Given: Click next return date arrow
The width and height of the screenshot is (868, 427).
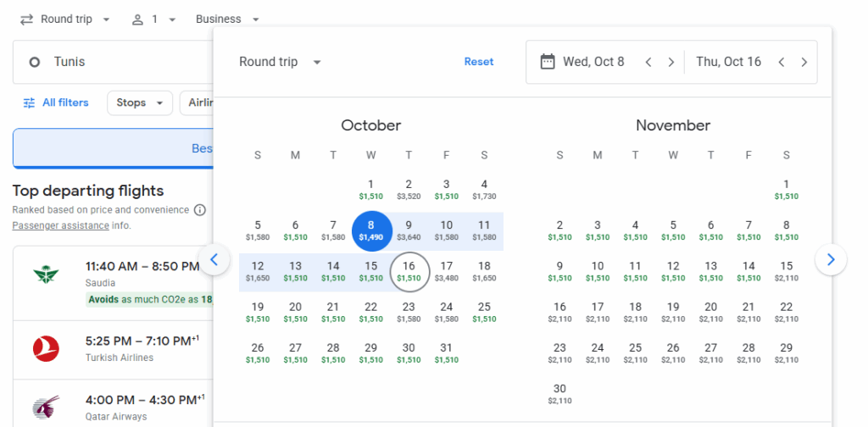Looking at the screenshot, I should coord(804,62).
